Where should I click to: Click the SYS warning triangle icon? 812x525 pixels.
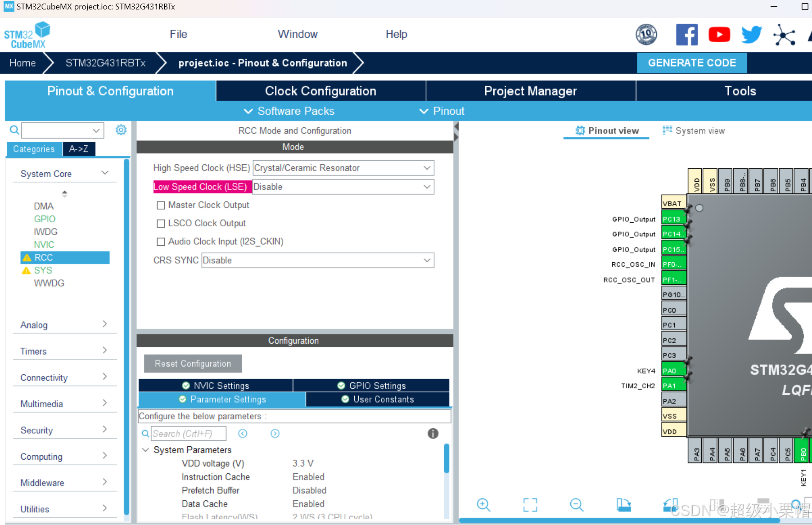point(27,270)
